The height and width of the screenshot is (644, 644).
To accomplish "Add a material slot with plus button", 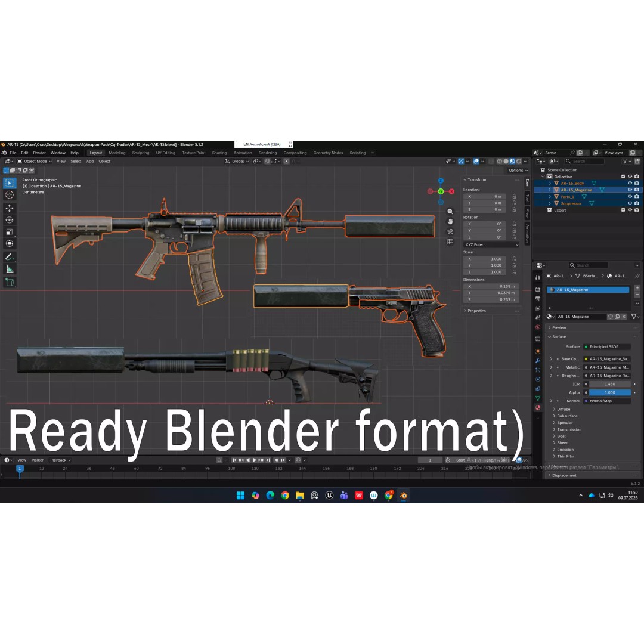I will tap(637, 289).
